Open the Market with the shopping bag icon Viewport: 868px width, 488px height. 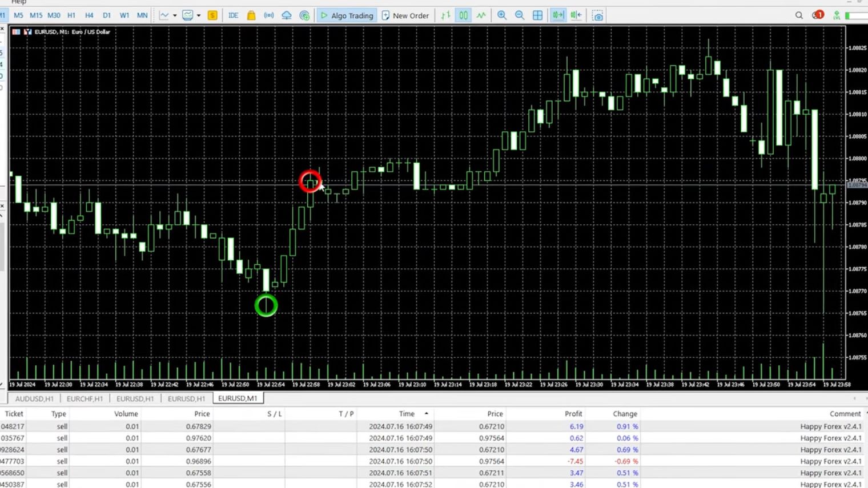pyautogui.click(x=251, y=15)
